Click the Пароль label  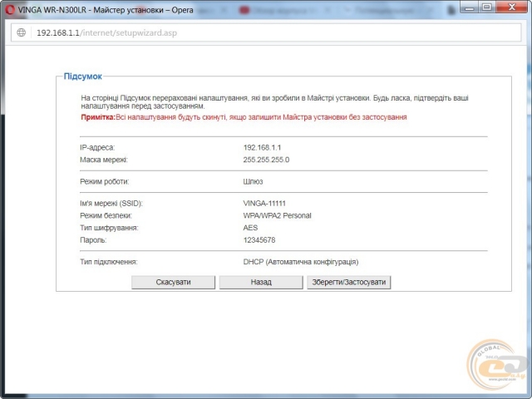(x=93, y=240)
